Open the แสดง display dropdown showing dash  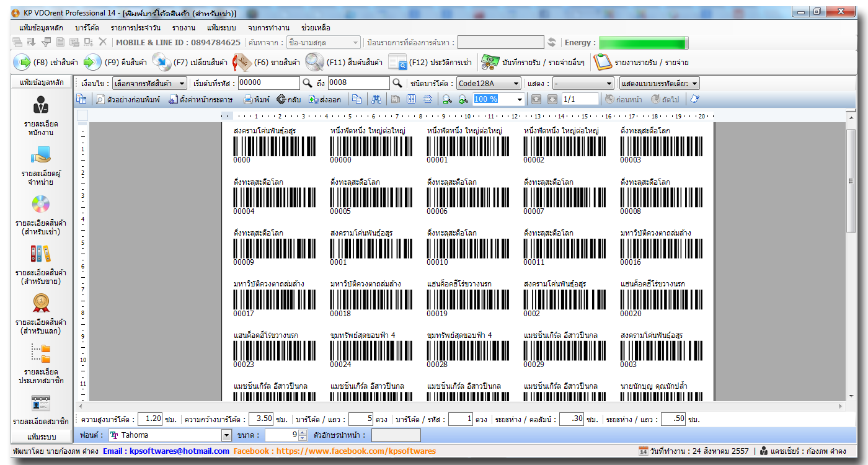pyautogui.click(x=583, y=83)
